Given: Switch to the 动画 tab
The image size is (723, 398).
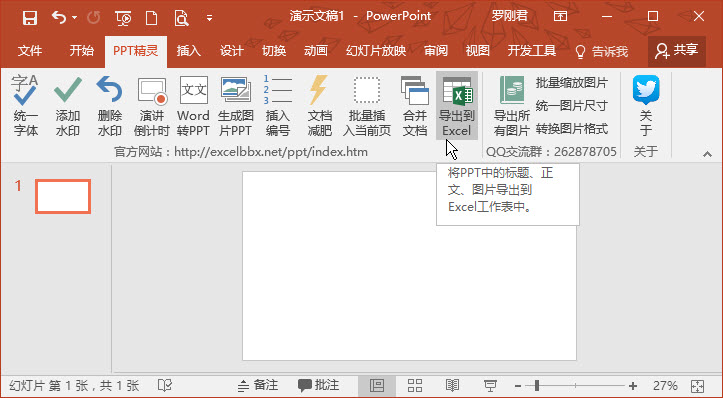Looking at the screenshot, I should [316, 50].
